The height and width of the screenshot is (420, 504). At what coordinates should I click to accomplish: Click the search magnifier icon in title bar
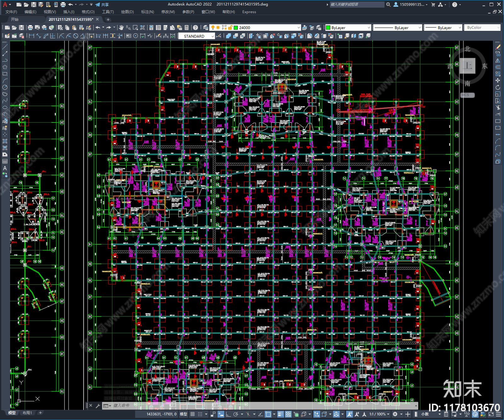[x=388, y=4]
